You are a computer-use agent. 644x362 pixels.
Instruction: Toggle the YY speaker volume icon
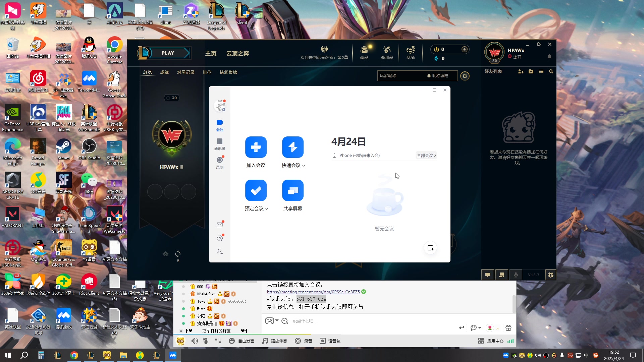pyautogui.click(x=195, y=341)
